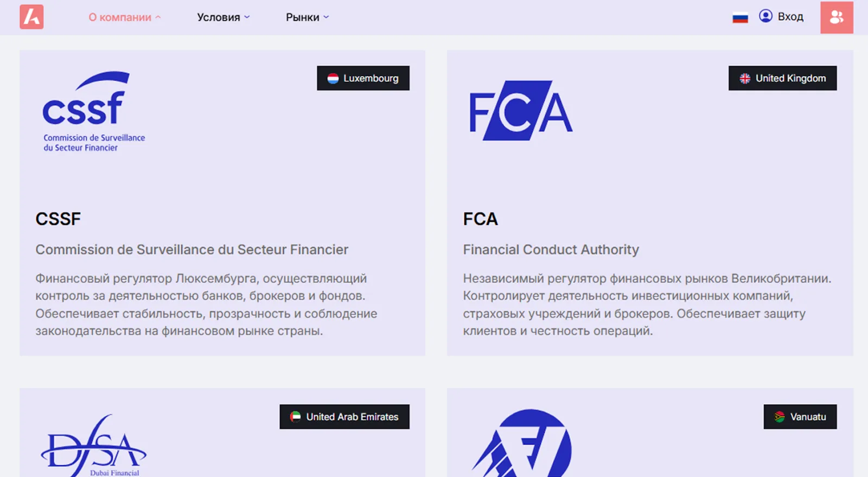Open the Рынки dropdown menu
Image resolution: width=868 pixels, height=477 pixels.
tap(308, 17)
